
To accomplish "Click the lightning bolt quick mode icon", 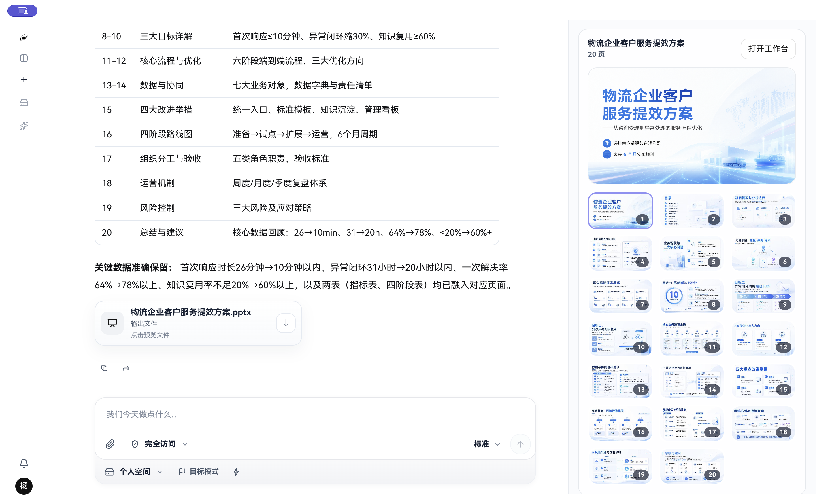I will pyautogui.click(x=237, y=472).
